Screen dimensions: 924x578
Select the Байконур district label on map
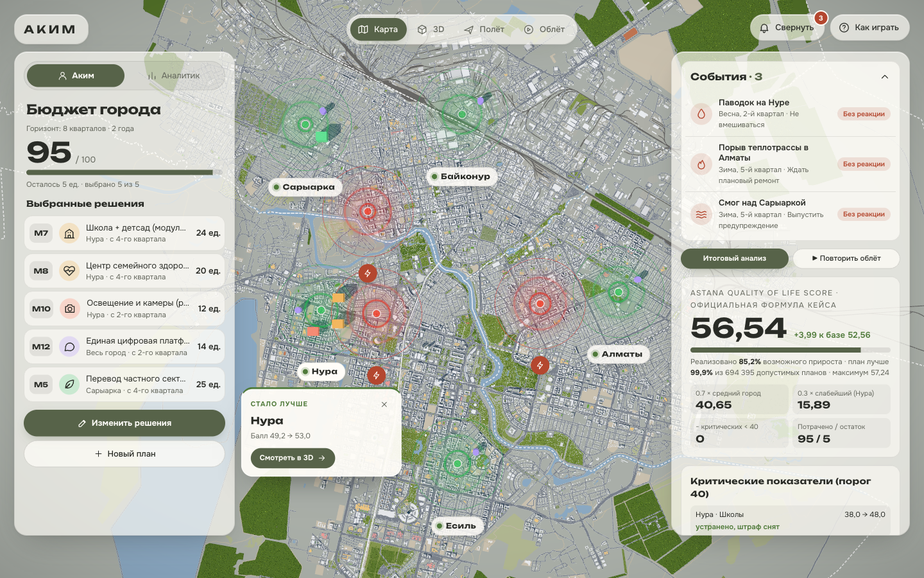461,177
